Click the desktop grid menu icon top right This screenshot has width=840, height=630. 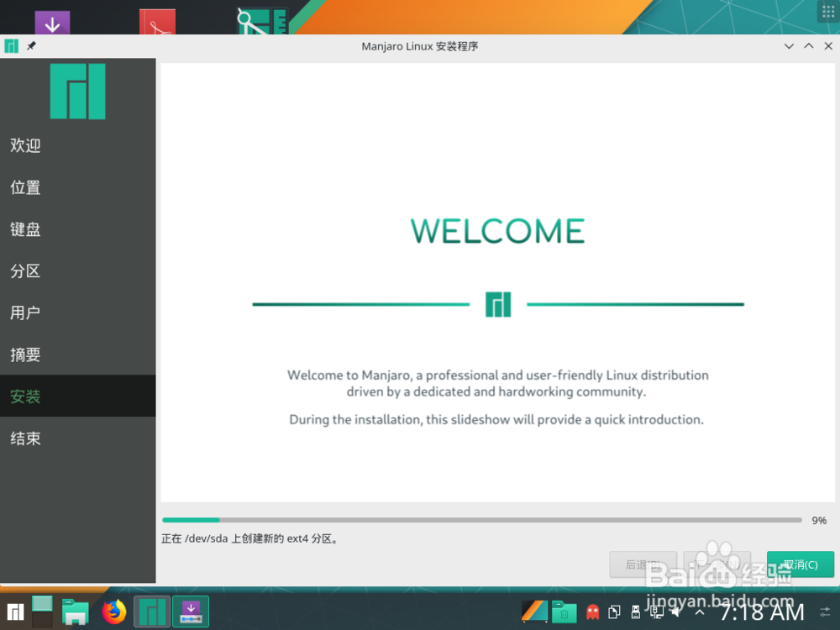[828, 11]
